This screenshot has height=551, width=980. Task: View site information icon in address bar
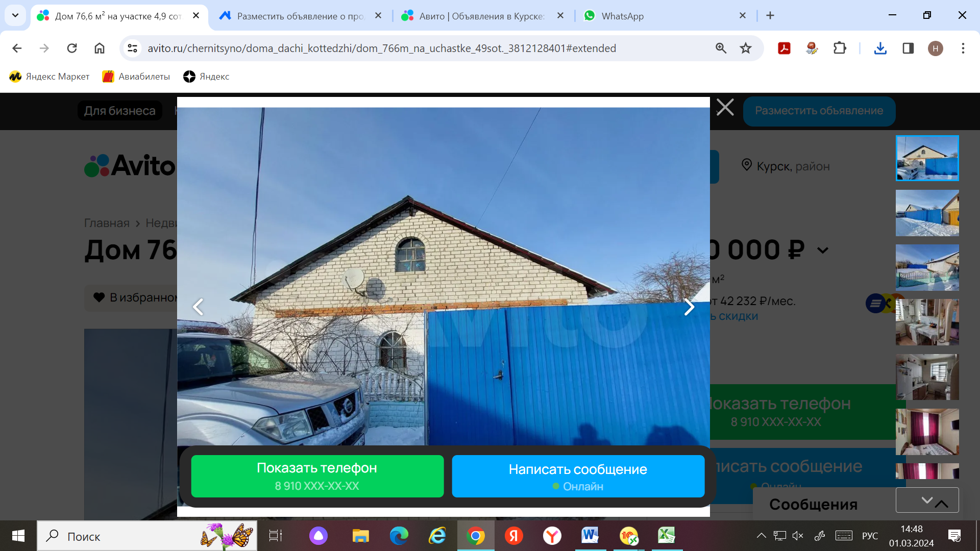click(133, 48)
